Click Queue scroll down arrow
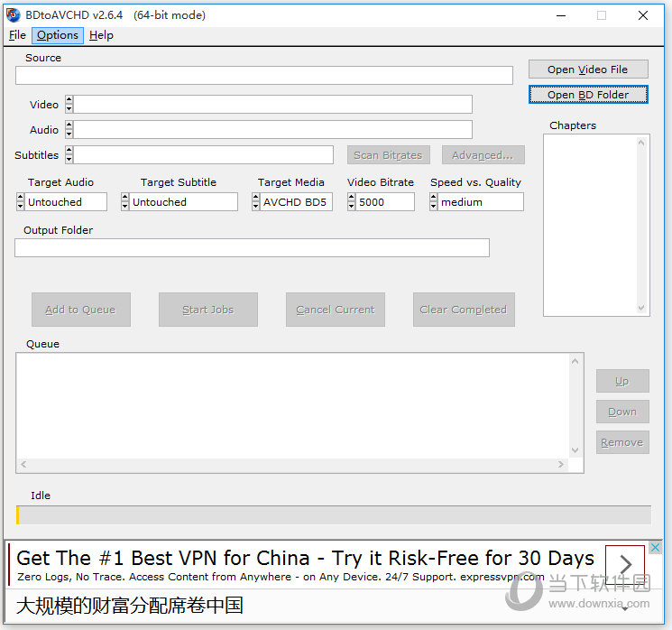 point(575,450)
